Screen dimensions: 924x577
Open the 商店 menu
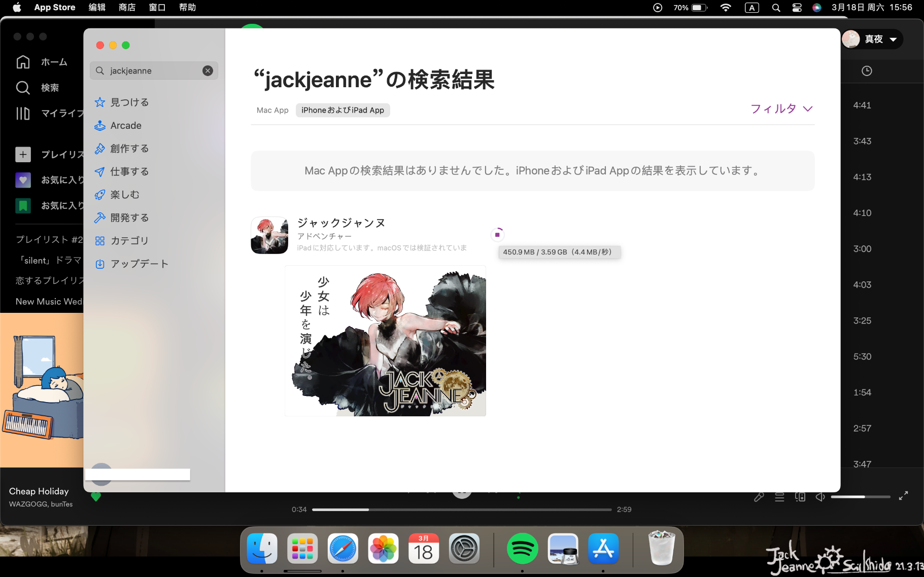pos(127,8)
